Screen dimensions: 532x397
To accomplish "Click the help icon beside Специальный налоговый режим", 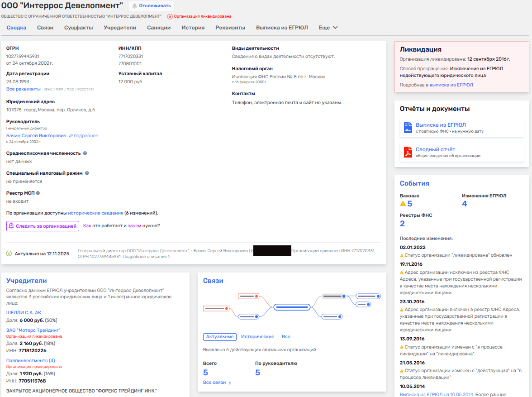I will pos(87,173).
